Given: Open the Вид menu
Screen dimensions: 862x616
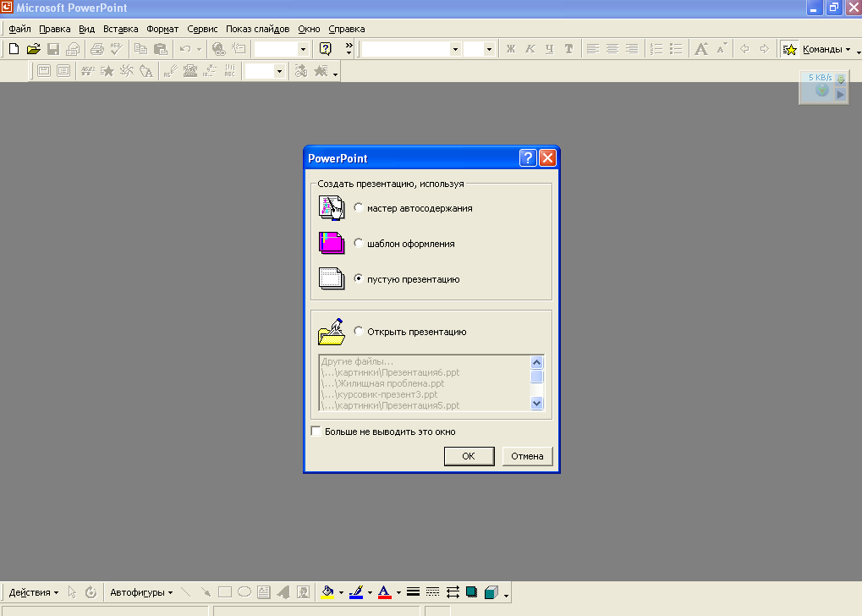Looking at the screenshot, I should click(x=87, y=29).
